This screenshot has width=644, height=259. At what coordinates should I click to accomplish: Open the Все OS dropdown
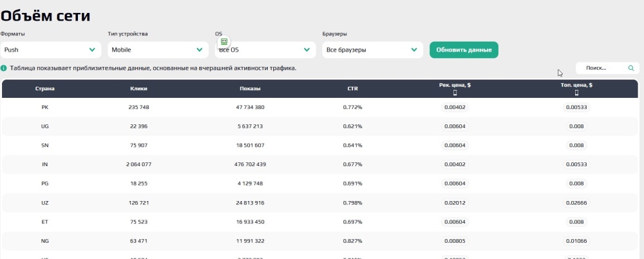(265, 50)
